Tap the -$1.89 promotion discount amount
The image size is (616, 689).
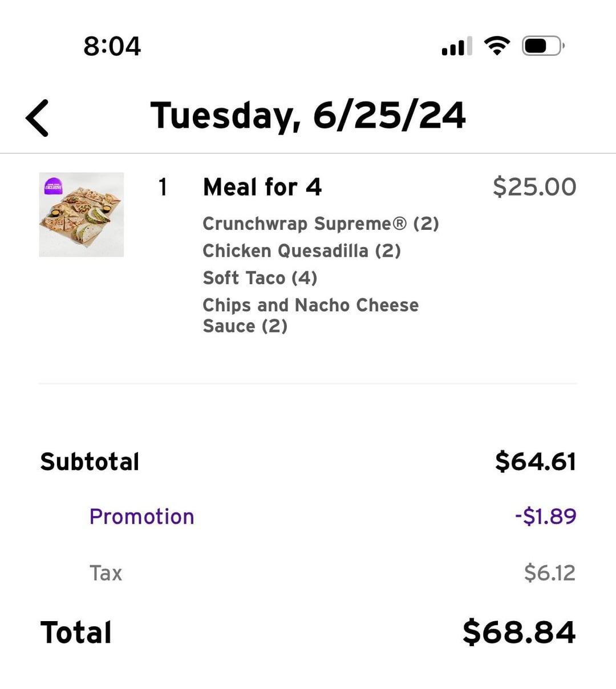click(x=545, y=517)
